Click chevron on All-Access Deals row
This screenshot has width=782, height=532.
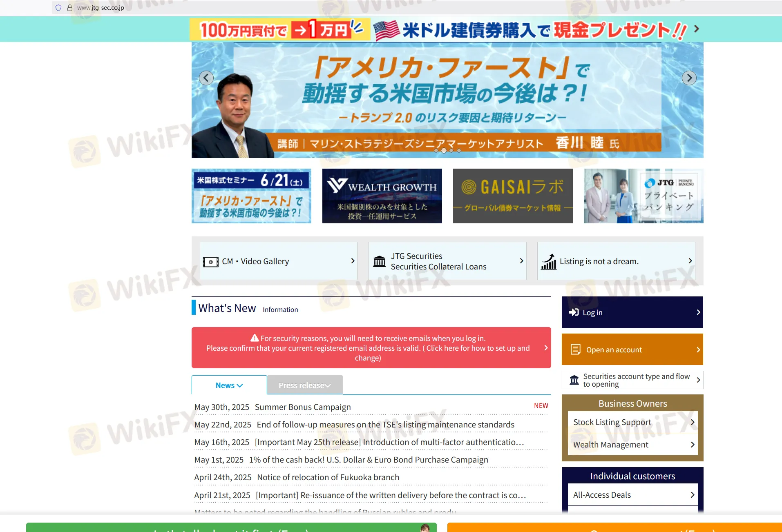(x=693, y=495)
